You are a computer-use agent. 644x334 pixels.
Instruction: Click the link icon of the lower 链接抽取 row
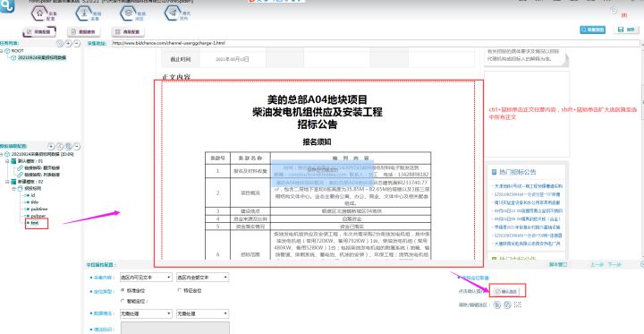[20, 175]
